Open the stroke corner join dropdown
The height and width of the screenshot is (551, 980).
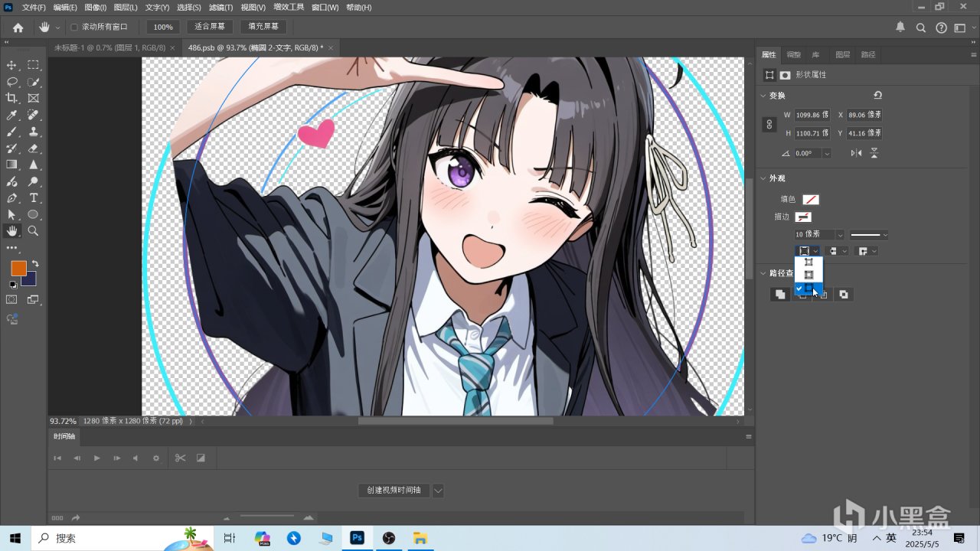pyautogui.click(x=867, y=251)
